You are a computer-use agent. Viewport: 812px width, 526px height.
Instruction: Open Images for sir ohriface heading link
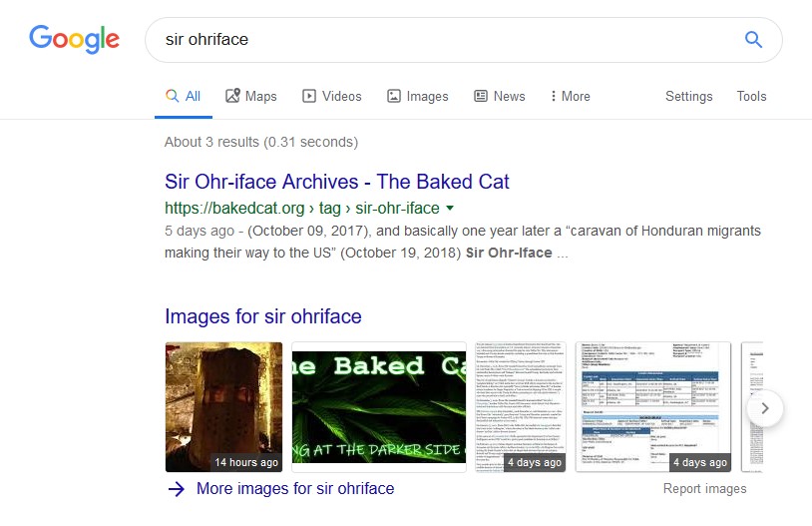click(263, 316)
